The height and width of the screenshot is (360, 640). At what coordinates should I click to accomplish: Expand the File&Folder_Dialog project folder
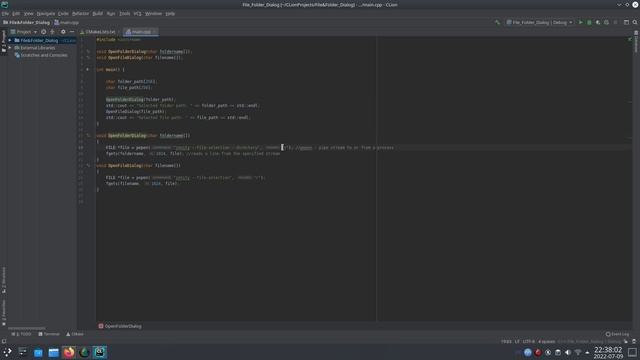click(10, 40)
